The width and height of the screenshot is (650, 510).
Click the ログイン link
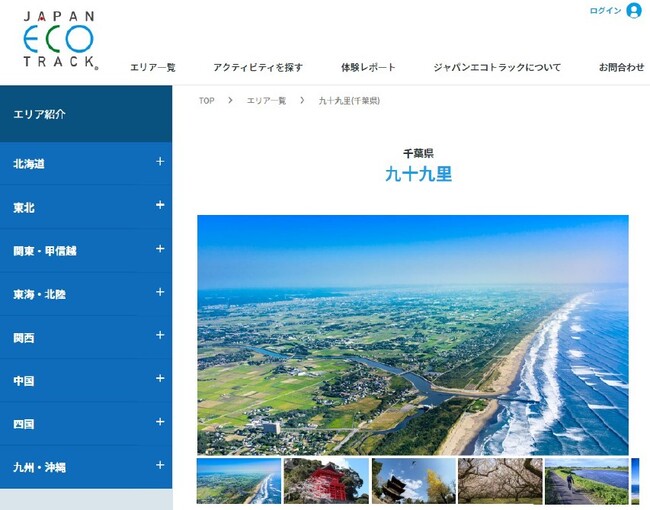pos(605,11)
